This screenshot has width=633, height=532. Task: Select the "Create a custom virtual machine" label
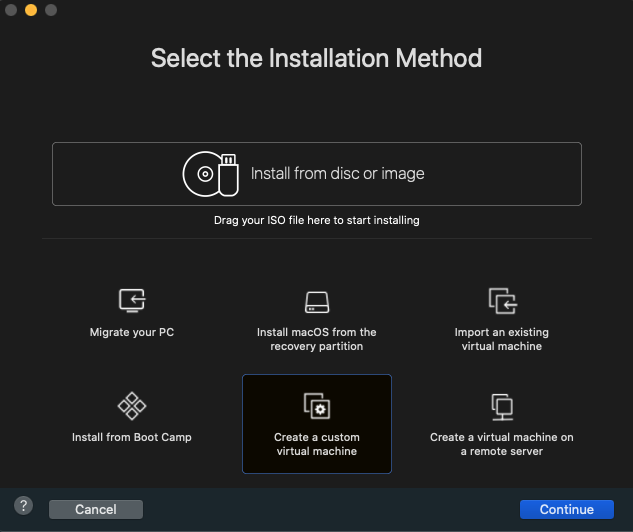pyautogui.click(x=316, y=444)
